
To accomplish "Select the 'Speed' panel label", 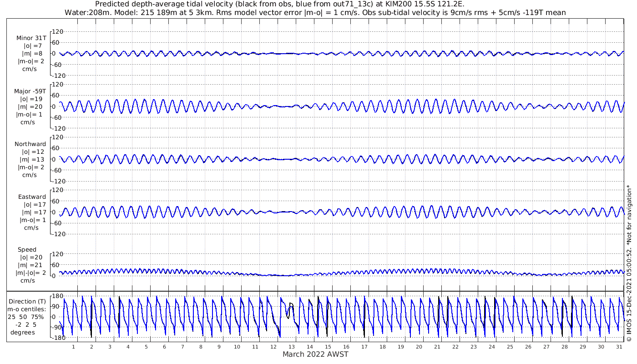I will 27,250.
